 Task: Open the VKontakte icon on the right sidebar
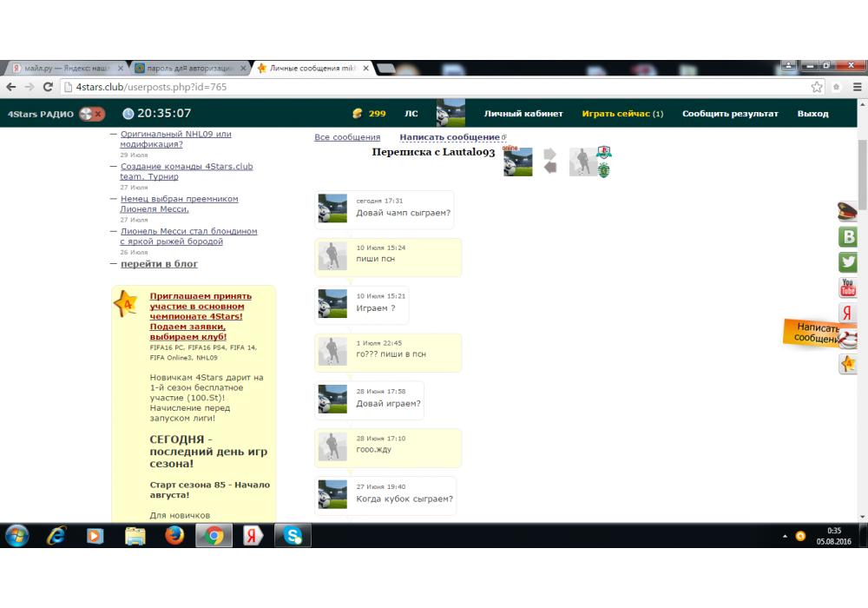pos(847,236)
